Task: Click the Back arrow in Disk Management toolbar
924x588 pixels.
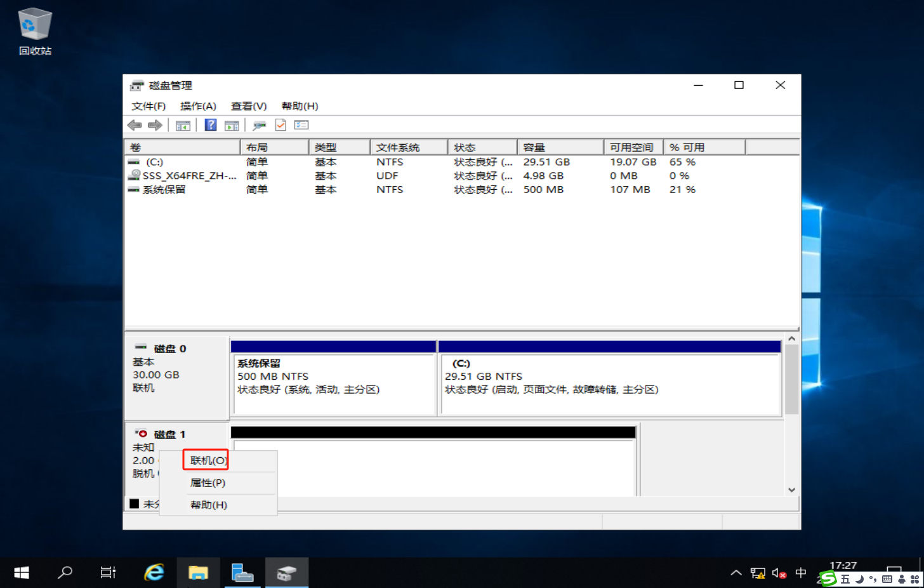Action: coord(135,125)
